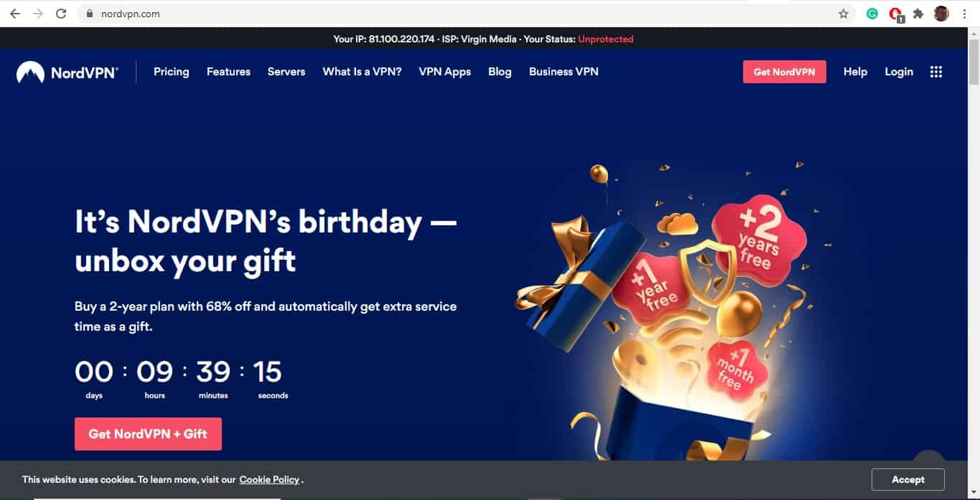Viewport: 980px width, 500px height.
Task: Open the Extensions puzzle piece icon
Action: [x=918, y=14]
